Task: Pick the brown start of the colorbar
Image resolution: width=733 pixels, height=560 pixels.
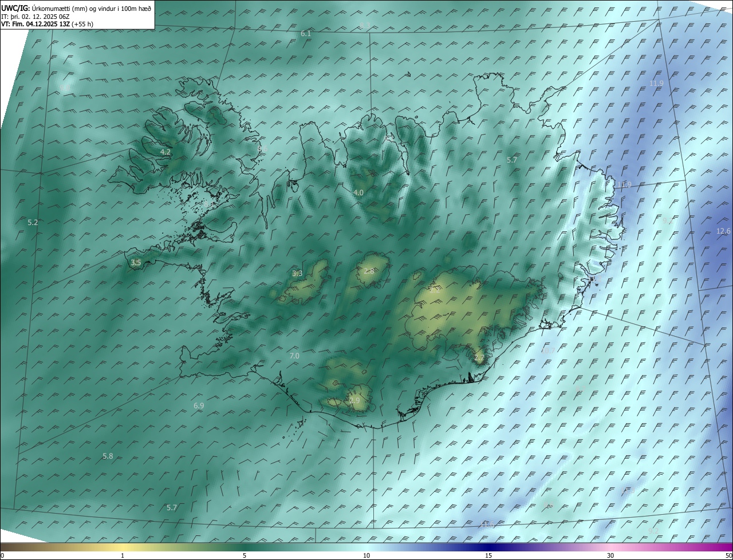Action: pos(7,547)
